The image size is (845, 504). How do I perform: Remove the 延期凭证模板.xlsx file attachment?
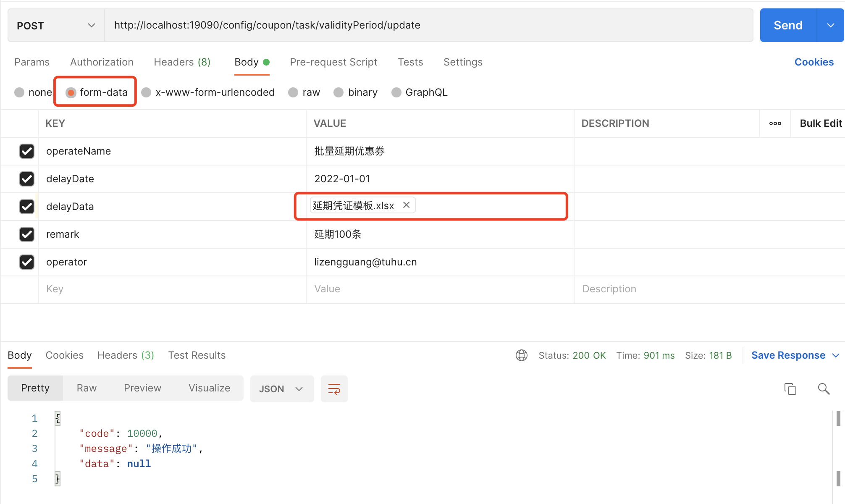406,205
